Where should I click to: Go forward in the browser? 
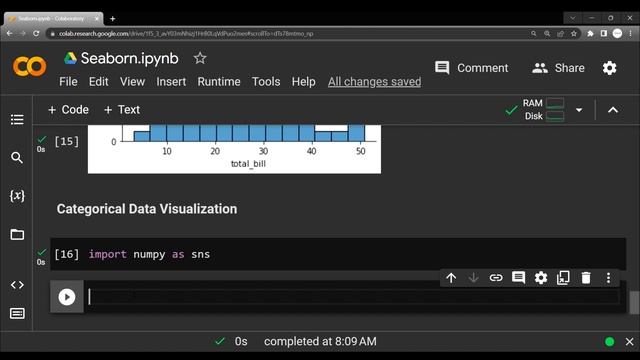coord(23,33)
